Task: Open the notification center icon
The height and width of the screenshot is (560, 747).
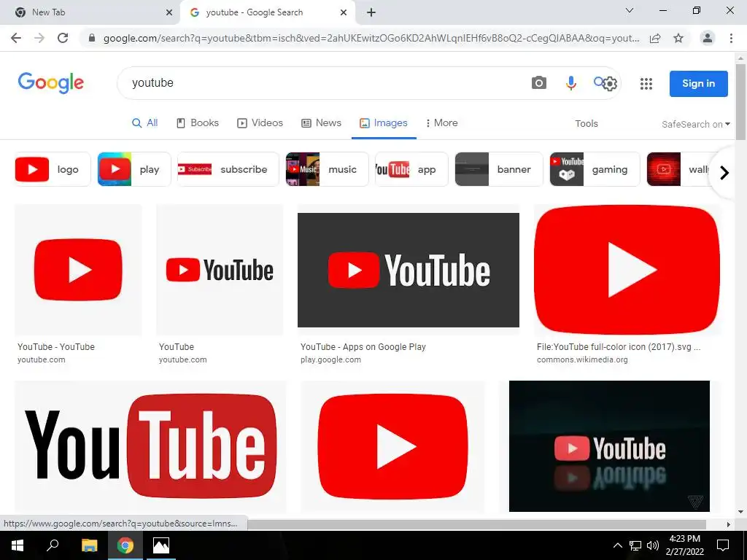Action: [x=723, y=545]
